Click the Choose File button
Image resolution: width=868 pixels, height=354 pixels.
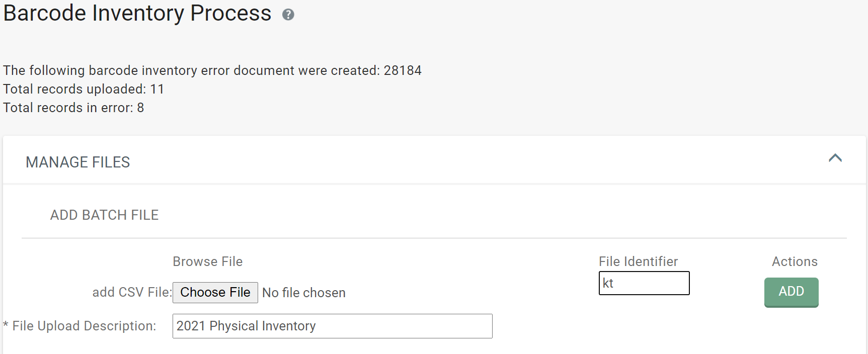pyautogui.click(x=215, y=293)
